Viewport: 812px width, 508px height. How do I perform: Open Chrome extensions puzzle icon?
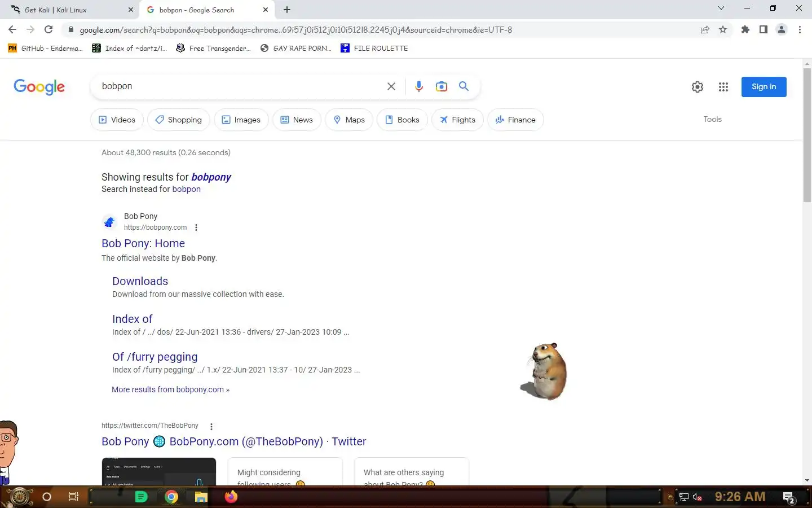tap(745, 30)
